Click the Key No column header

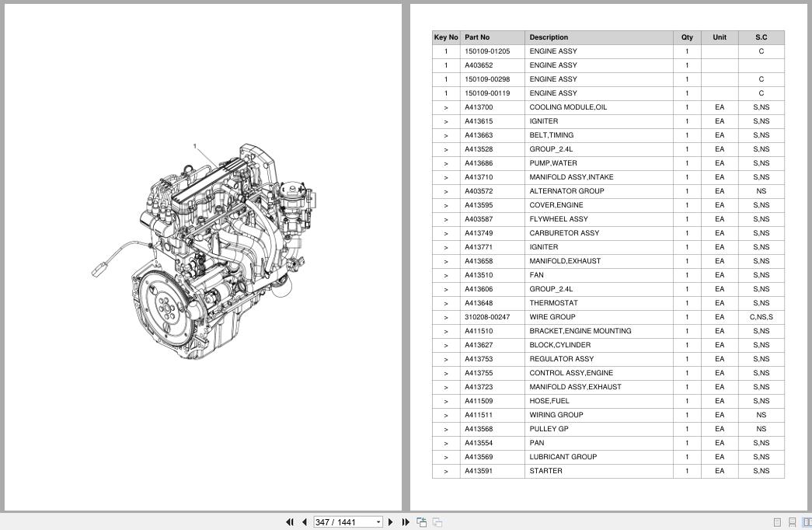446,37
